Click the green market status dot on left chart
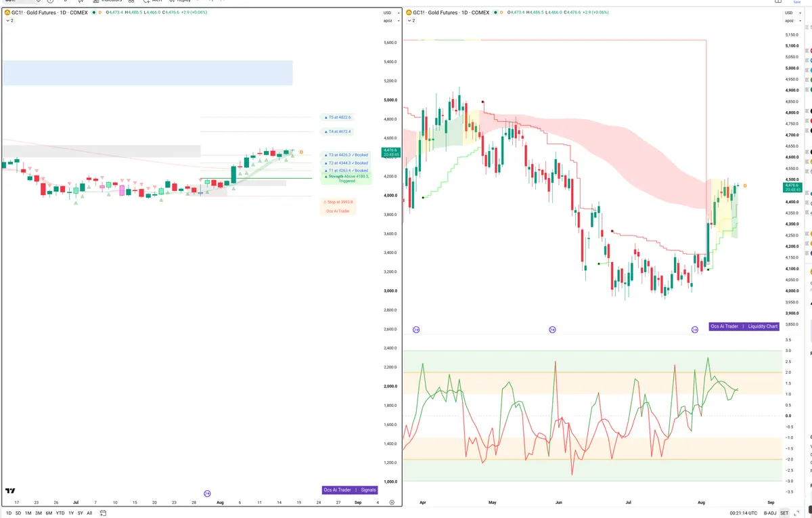812x518 pixels. 93,12
